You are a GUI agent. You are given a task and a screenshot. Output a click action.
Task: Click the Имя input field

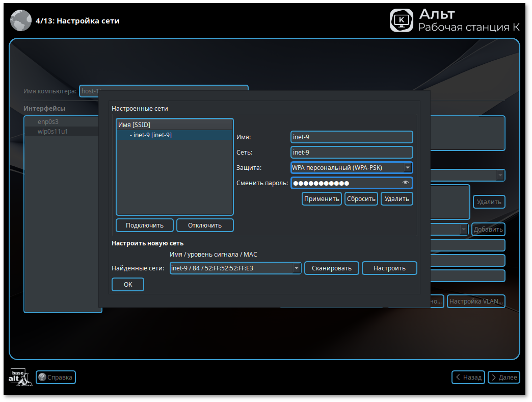(x=351, y=137)
